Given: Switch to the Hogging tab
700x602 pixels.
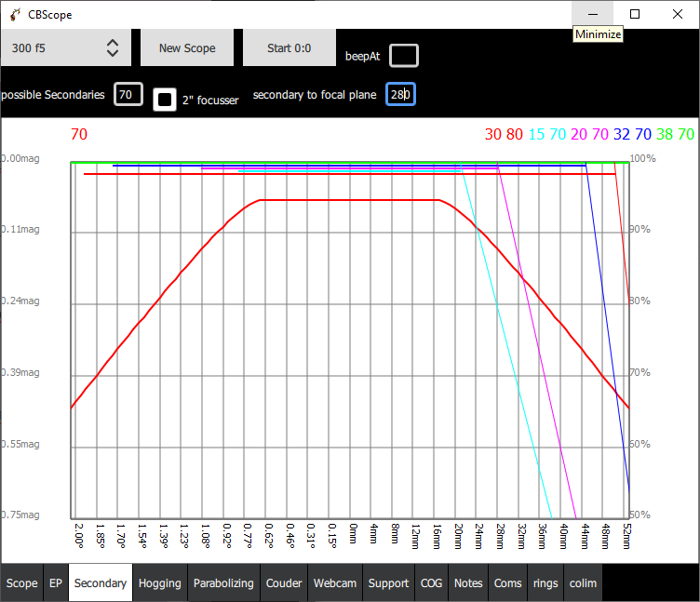Looking at the screenshot, I should 160,582.
